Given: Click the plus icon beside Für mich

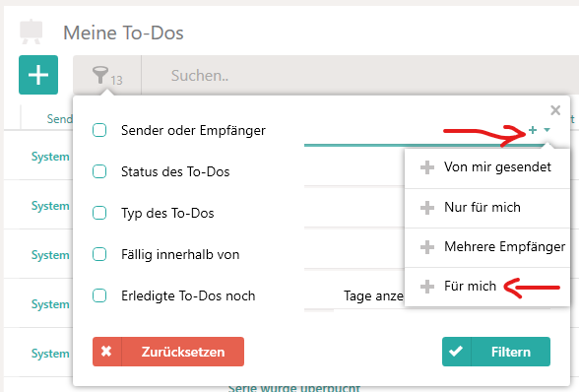Looking at the screenshot, I should coord(427,287).
